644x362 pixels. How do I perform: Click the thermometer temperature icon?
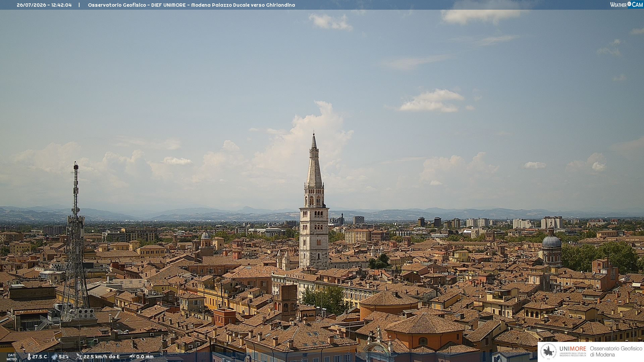coord(29,357)
